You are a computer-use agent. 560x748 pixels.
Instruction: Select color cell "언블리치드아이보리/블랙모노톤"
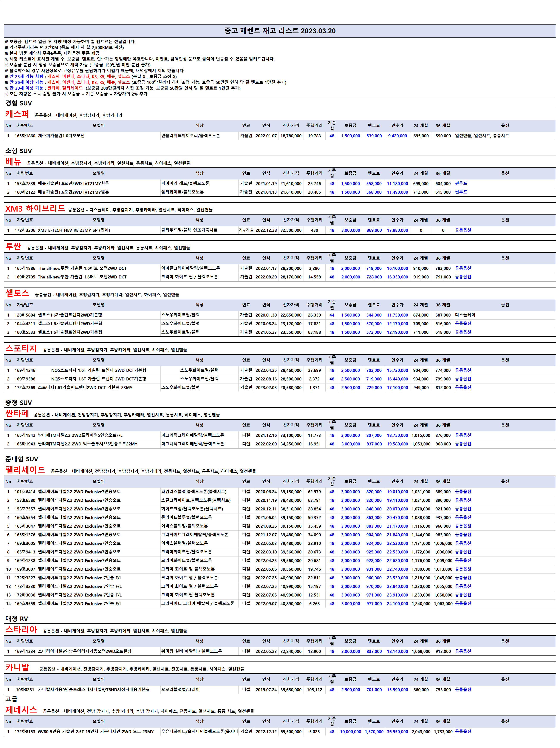pyautogui.click(x=191, y=136)
